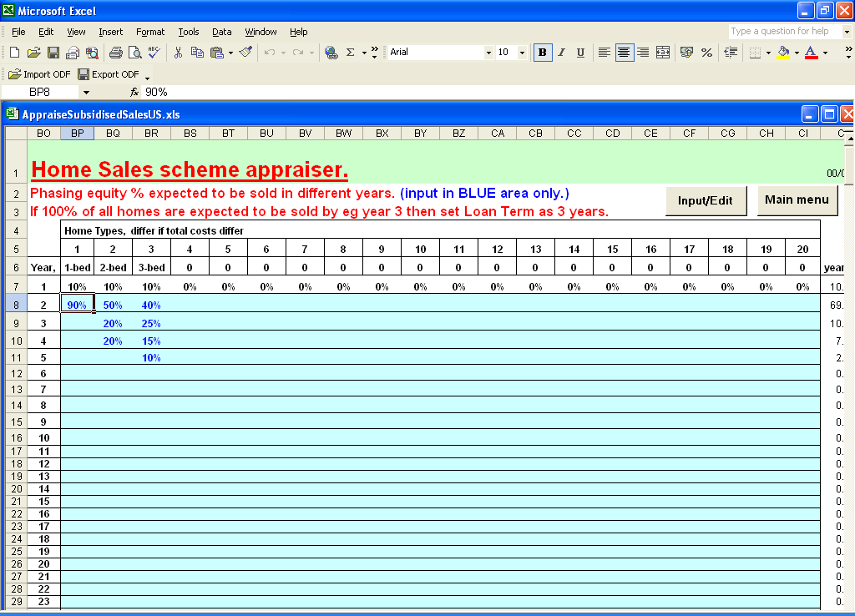Save the workbook with the floppy disk icon
Viewport: 855px width, 616px height.
(x=53, y=53)
